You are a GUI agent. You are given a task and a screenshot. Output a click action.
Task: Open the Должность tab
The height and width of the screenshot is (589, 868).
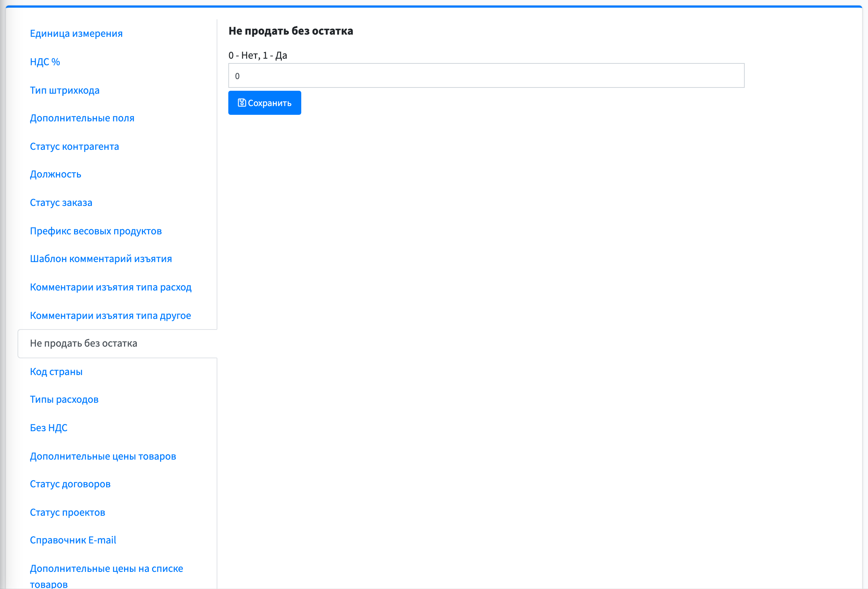pyautogui.click(x=55, y=174)
